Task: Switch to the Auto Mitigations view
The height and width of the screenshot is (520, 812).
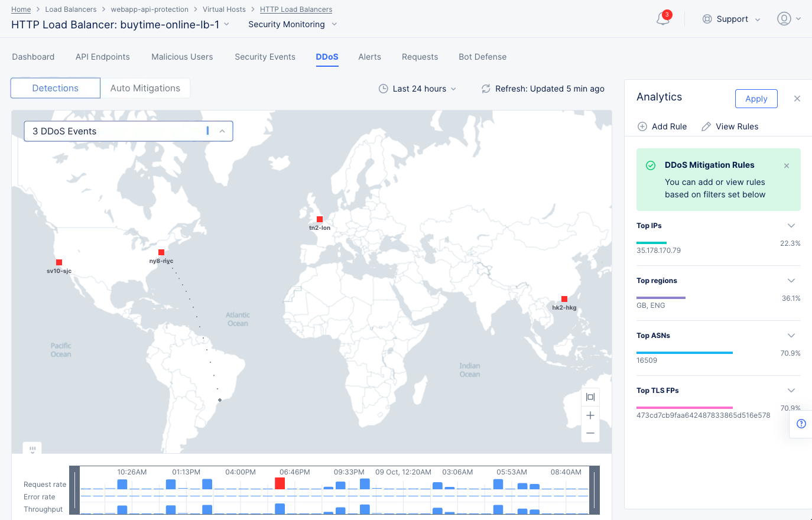Action: pos(145,87)
